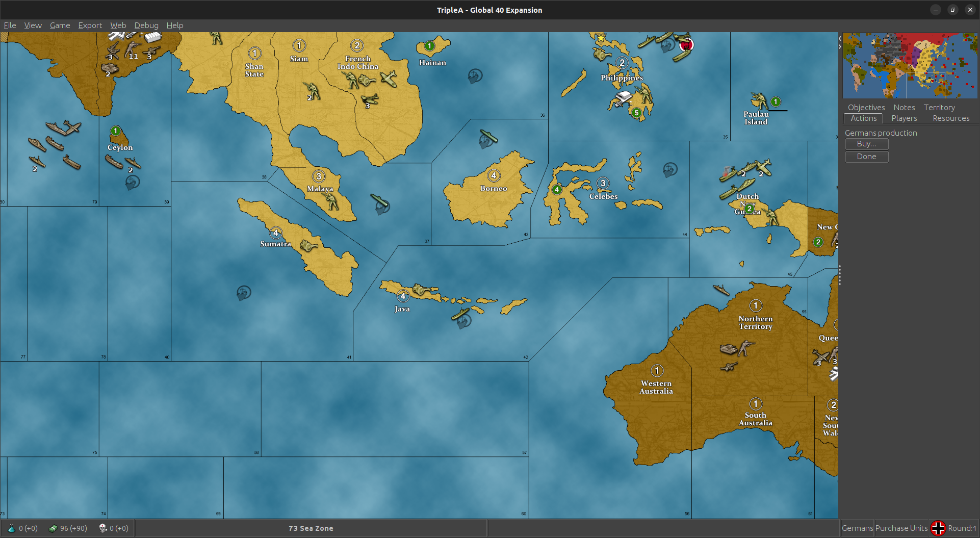
Task: Open the Export menu
Action: (90, 25)
